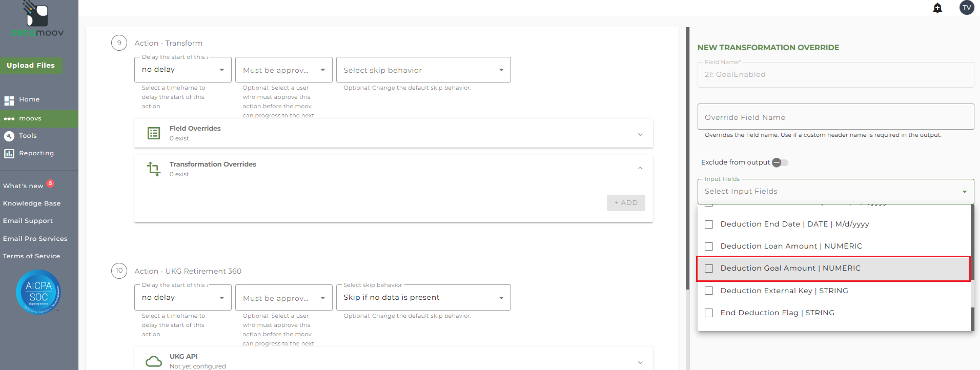This screenshot has width=980, height=370.
Task: Click the Tools wrench icon
Action: (x=9, y=136)
